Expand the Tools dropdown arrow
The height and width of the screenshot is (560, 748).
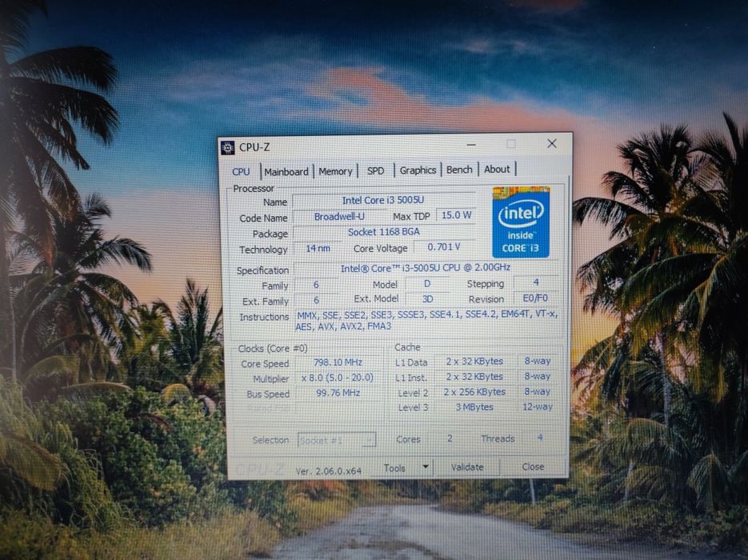426,467
